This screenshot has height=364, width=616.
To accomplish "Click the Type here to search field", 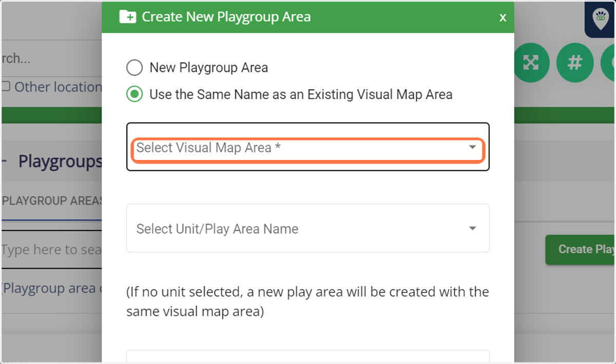I will click(51, 250).
